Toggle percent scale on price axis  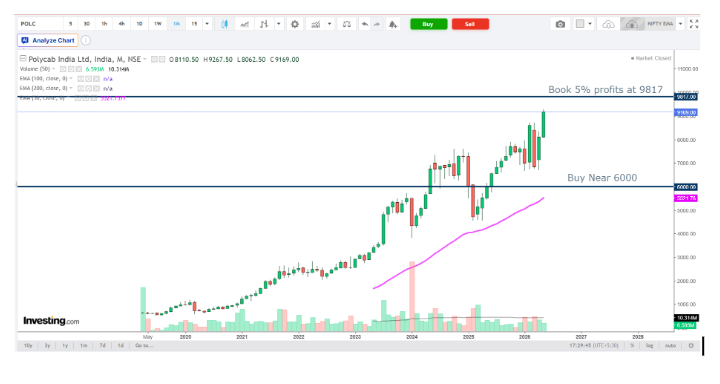click(x=632, y=345)
